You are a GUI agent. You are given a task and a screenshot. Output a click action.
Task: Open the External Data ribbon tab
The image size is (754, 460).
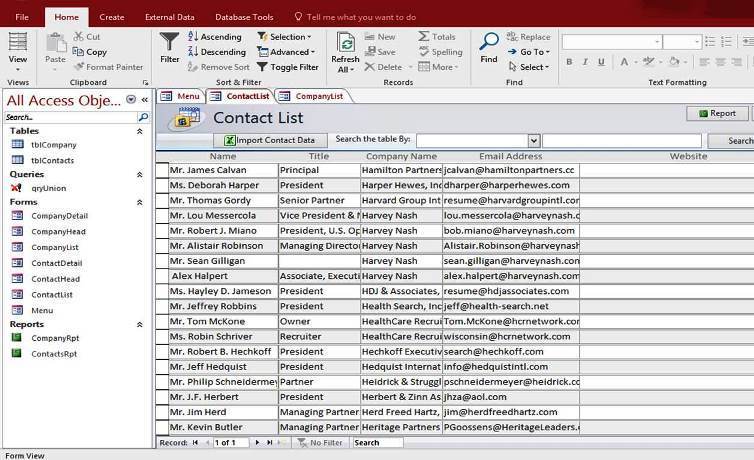click(x=169, y=17)
